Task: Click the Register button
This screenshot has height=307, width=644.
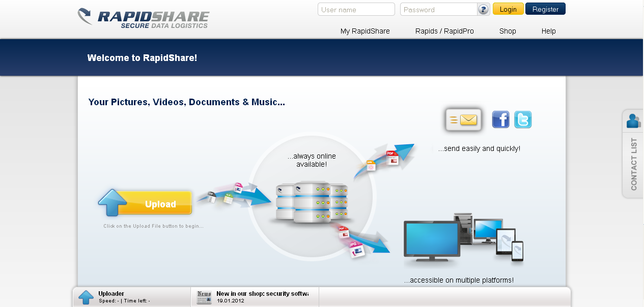Action: coord(545,9)
